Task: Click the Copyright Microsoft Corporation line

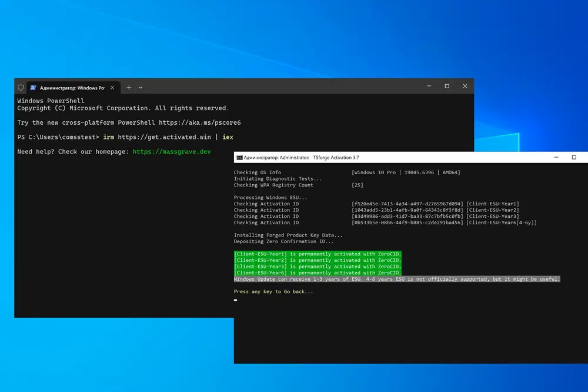Action: (x=123, y=108)
